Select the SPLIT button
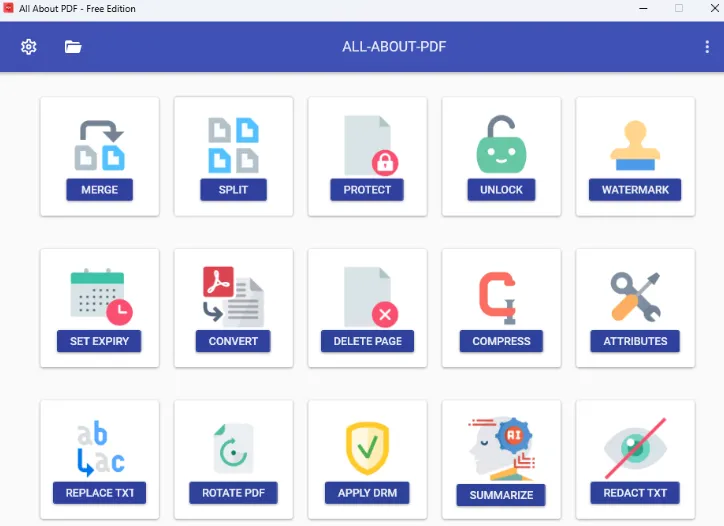The height and width of the screenshot is (526, 724). click(x=234, y=190)
